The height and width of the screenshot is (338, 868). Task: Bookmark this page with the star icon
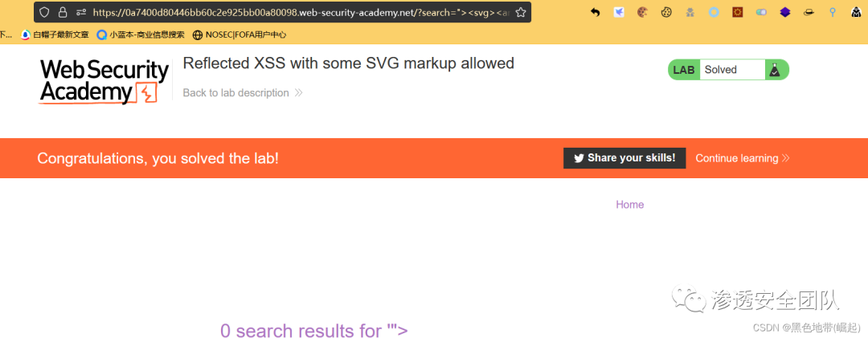point(520,12)
